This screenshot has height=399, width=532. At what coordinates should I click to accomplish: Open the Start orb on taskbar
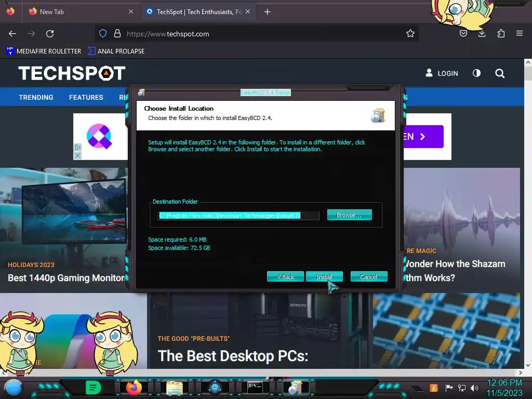coord(14,388)
